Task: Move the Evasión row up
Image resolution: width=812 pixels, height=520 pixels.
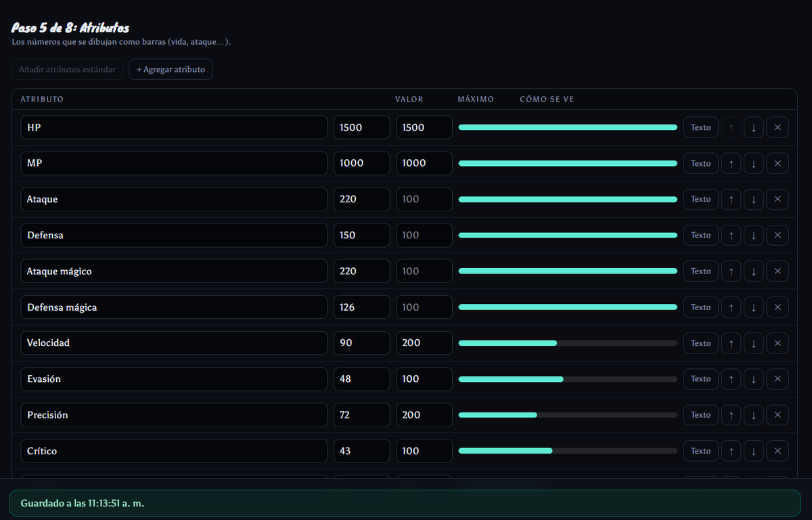Action: pyautogui.click(x=731, y=379)
